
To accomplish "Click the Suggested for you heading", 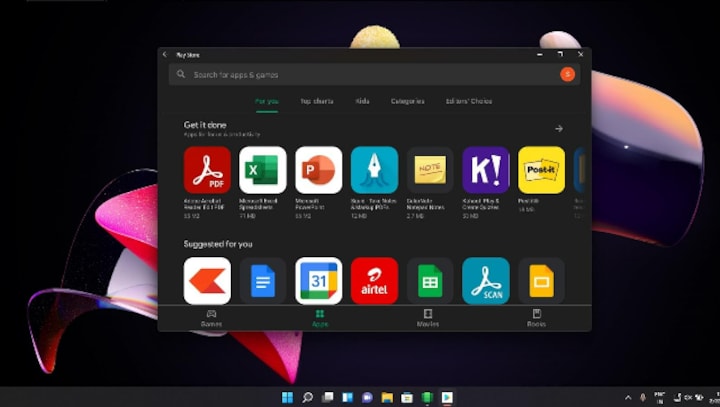I will click(218, 244).
